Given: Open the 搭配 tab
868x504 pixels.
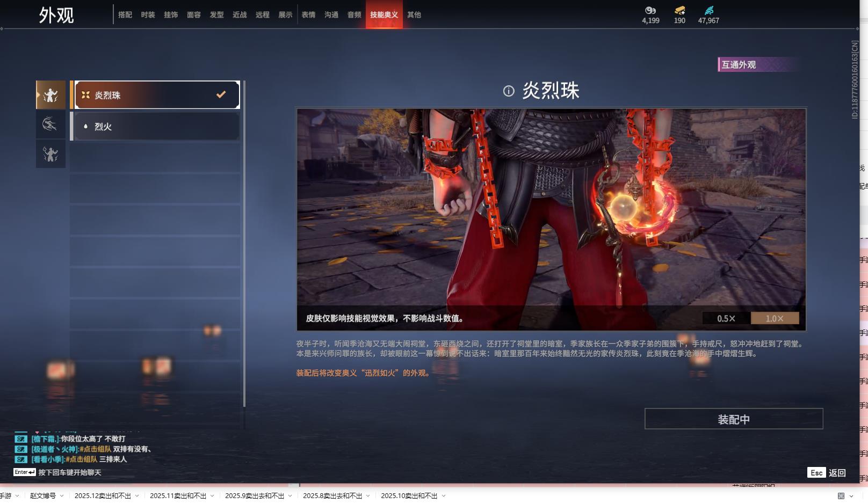Looking at the screenshot, I should coord(125,14).
